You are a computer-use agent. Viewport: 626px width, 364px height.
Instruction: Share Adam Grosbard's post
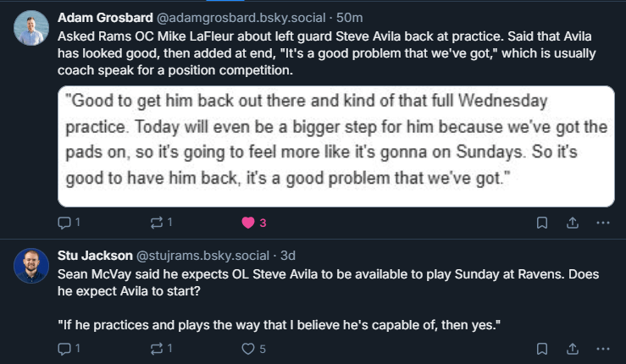pyautogui.click(x=573, y=223)
